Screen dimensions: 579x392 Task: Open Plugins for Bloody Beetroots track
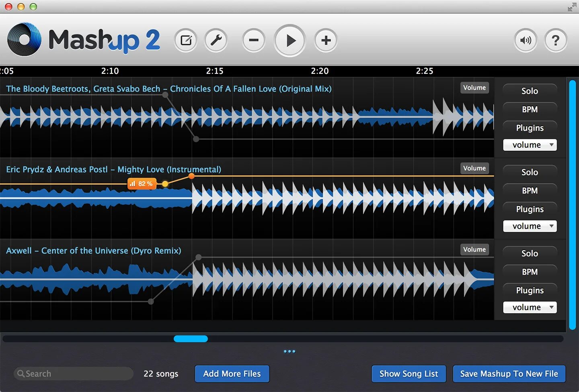tap(530, 128)
